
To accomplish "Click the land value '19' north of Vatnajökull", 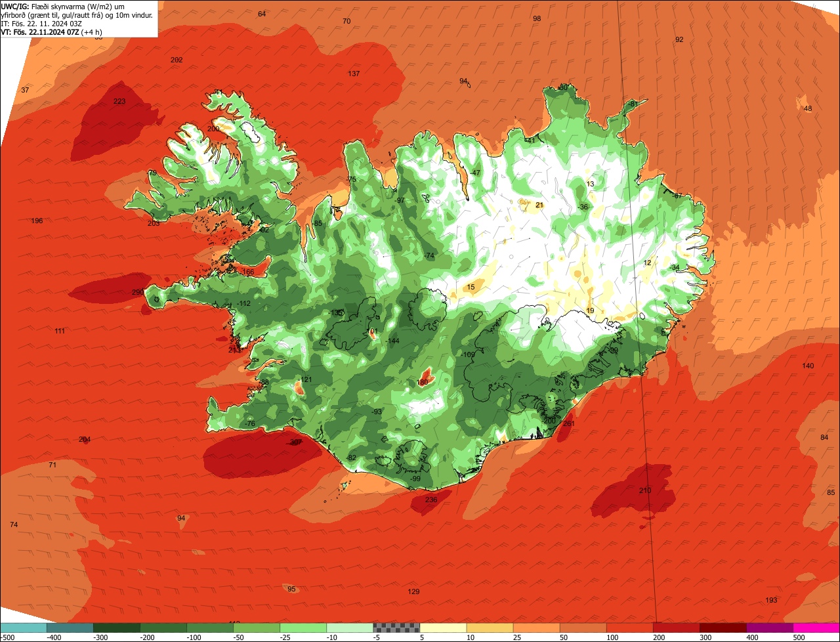I will point(590,311).
